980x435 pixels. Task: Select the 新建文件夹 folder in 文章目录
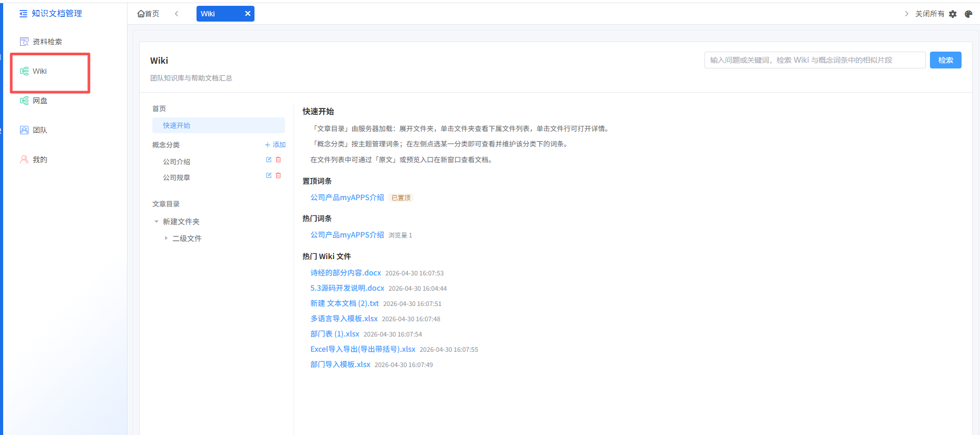point(181,222)
